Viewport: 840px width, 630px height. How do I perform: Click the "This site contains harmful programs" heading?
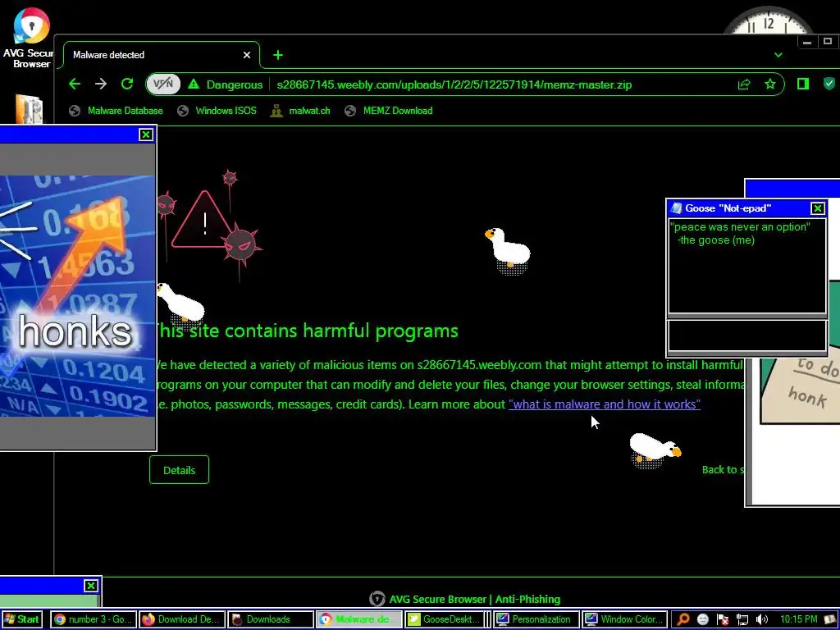tap(307, 331)
